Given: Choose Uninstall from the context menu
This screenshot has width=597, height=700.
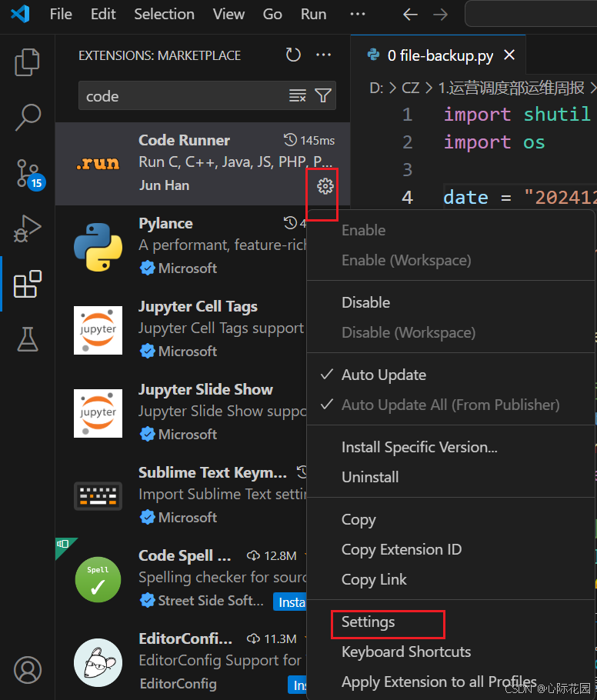Looking at the screenshot, I should tap(370, 477).
